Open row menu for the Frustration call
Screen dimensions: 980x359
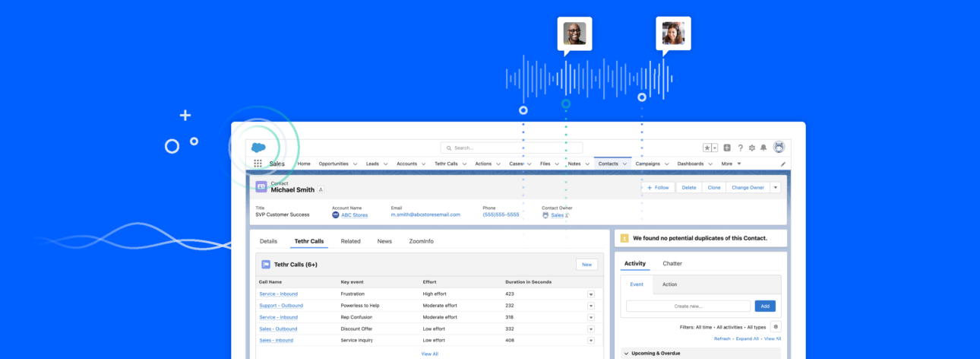pyautogui.click(x=591, y=294)
